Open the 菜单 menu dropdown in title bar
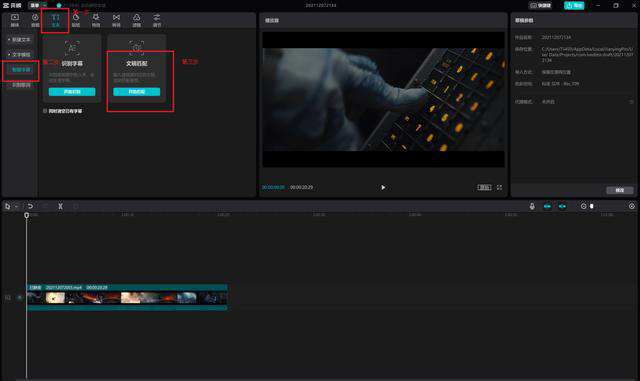The height and width of the screenshot is (381, 640). [38, 5]
